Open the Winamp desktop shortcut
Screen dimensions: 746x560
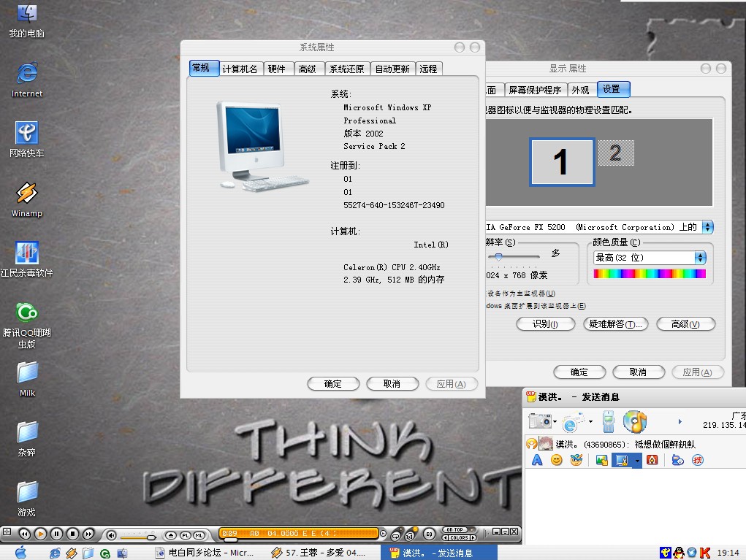pyautogui.click(x=27, y=194)
